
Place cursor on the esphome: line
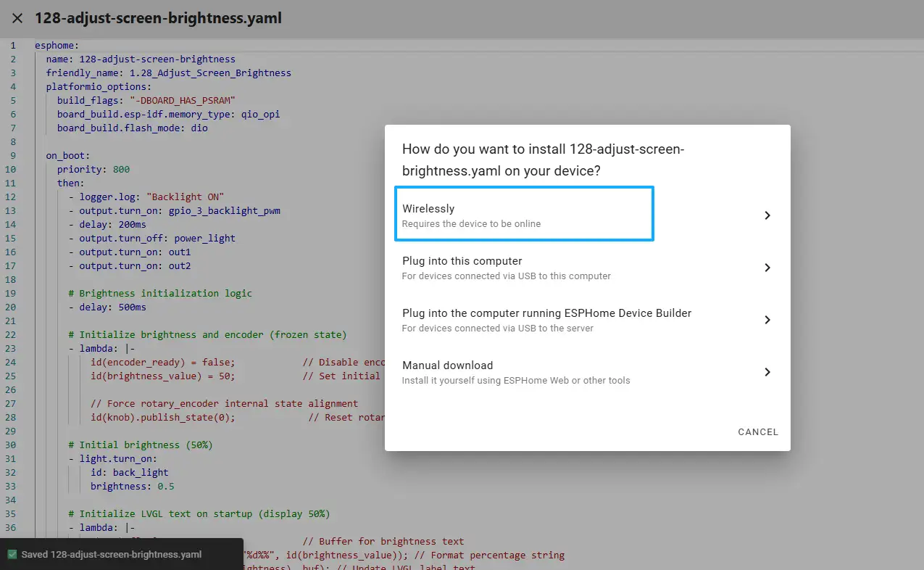tap(57, 46)
